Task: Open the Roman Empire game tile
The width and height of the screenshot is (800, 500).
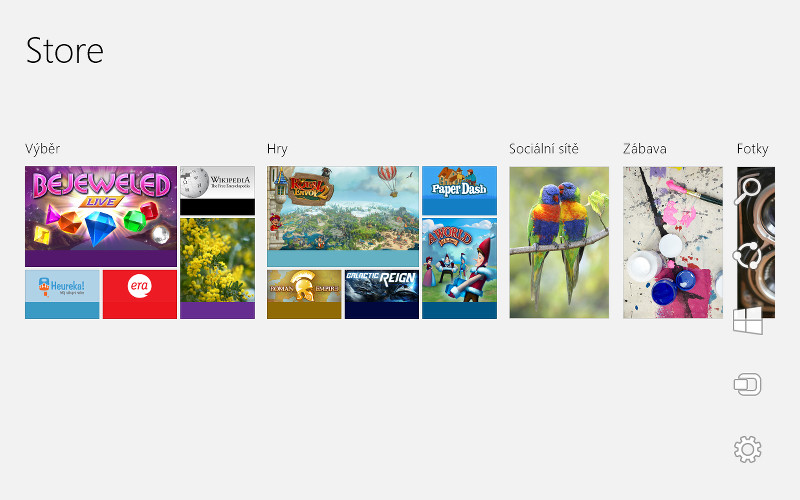Action: [304, 294]
